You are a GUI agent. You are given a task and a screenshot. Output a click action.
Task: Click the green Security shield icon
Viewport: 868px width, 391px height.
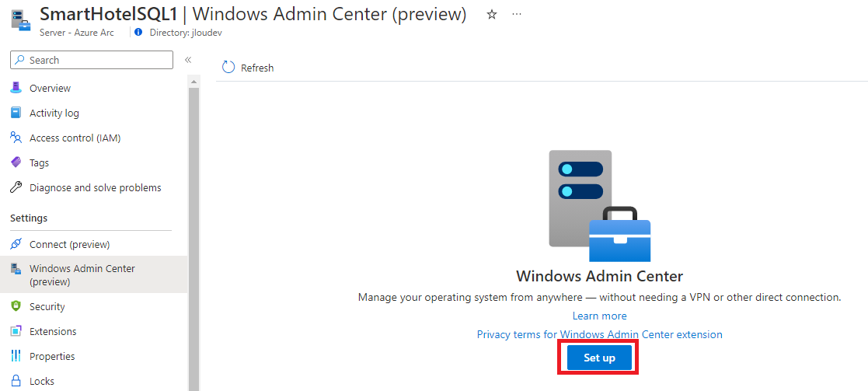pyautogui.click(x=16, y=306)
